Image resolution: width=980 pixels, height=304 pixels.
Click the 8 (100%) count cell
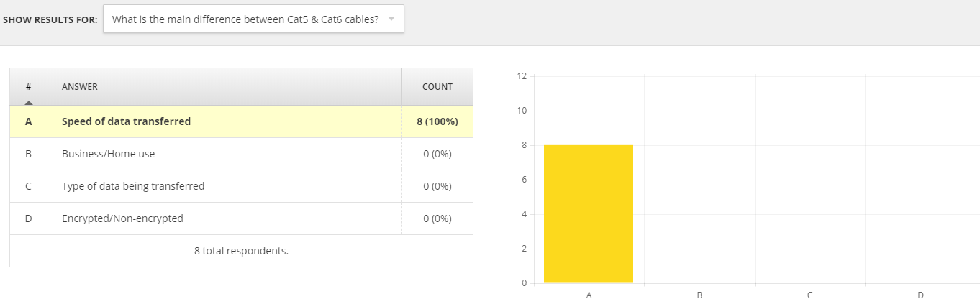(x=437, y=121)
